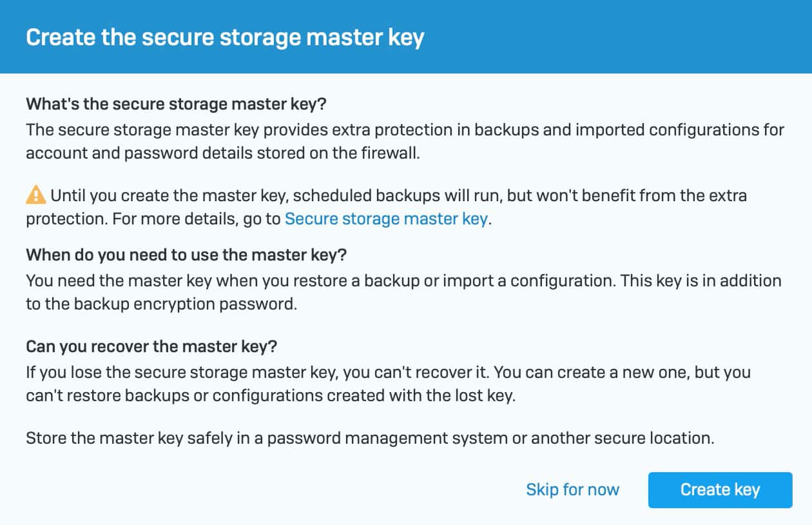The height and width of the screenshot is (525, 812).
Task: Click the text 'For more details, go to'
Action: (x=196, y=219)
